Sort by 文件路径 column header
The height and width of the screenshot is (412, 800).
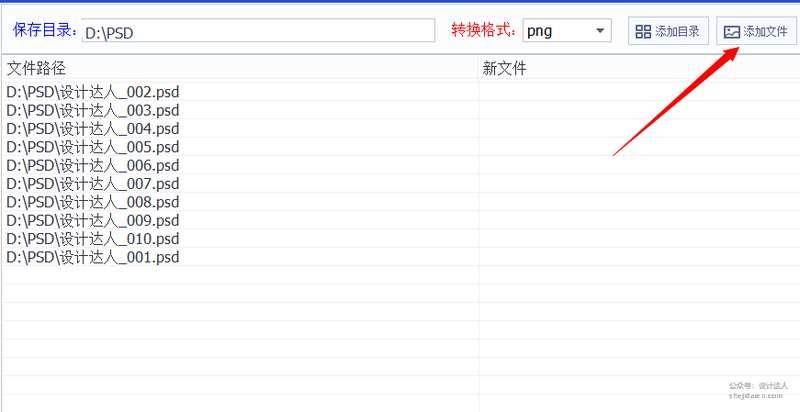point(37,68)
